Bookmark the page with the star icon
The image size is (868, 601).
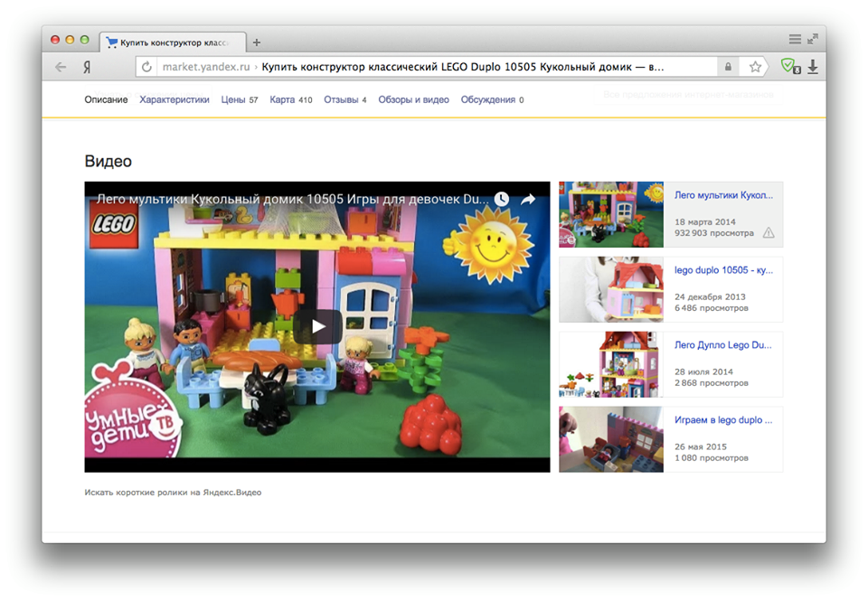click(755, 67)
